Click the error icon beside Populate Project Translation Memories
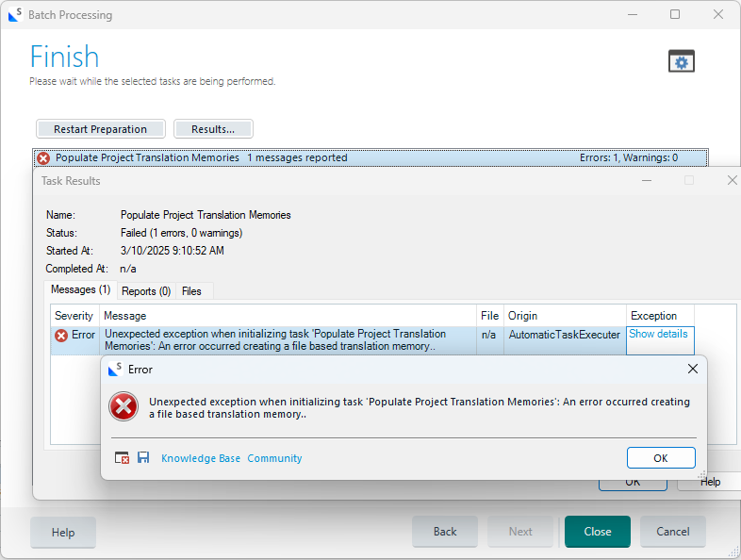Screen dimensions: 741x560 [x=43, y=157]
